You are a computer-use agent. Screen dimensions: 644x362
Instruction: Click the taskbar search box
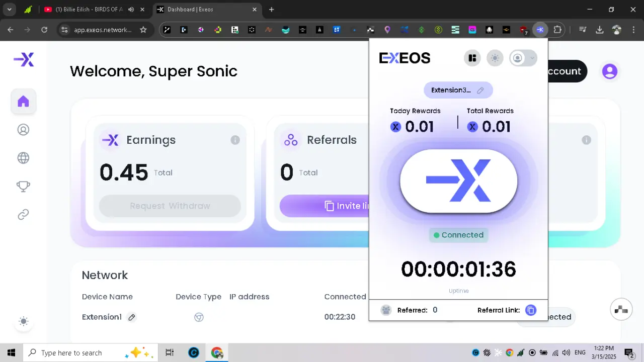pyautogui.click(x=90, y=352)
